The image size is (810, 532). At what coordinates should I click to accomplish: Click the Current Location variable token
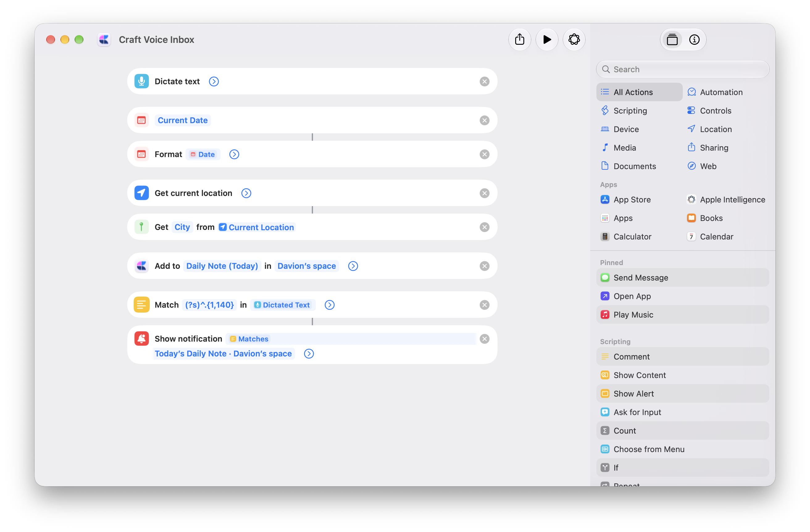(257, 227)
